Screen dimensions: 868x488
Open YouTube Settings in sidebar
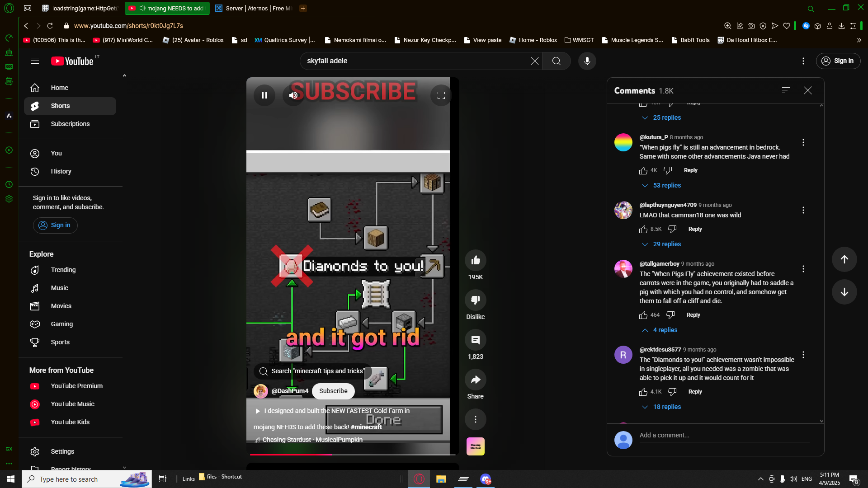70,452
